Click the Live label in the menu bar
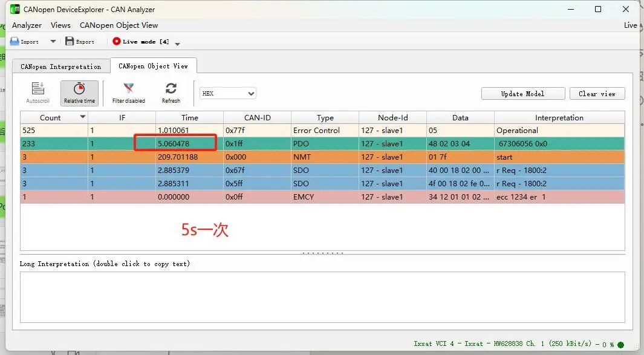The image size is (644, 355). 631,25
